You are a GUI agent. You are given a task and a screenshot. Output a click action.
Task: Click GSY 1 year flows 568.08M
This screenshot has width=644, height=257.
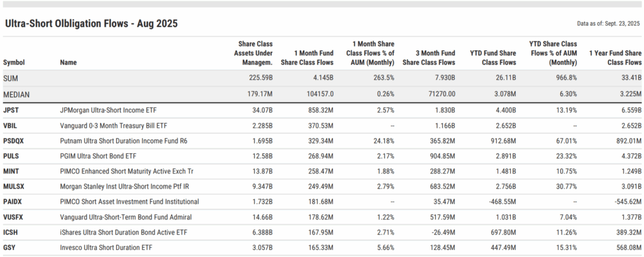(629, 248)
